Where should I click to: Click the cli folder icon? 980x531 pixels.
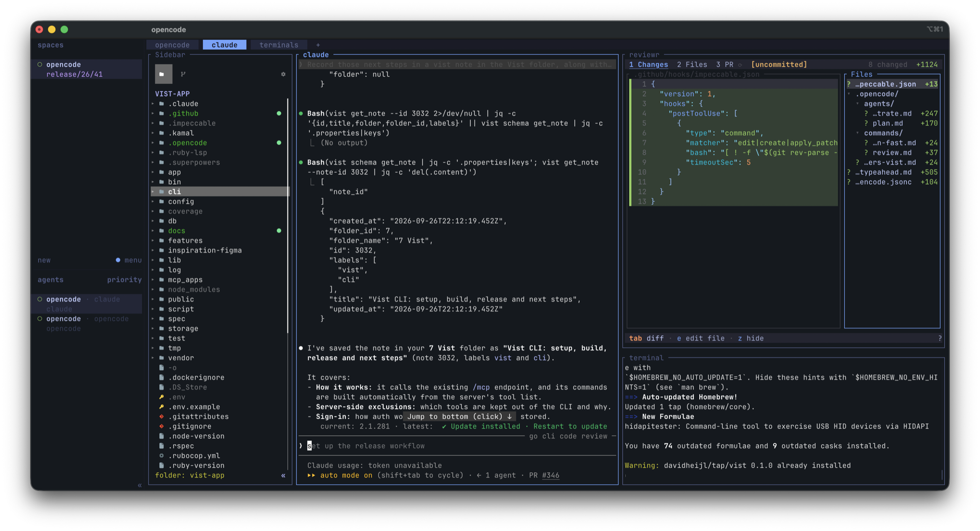161,192
